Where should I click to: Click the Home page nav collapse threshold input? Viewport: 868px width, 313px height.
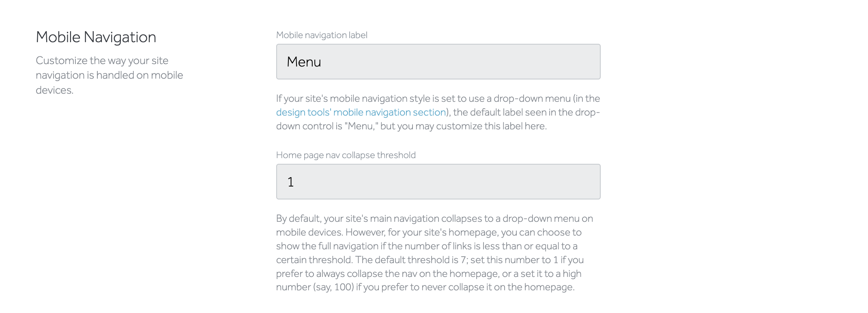point(438,182)
